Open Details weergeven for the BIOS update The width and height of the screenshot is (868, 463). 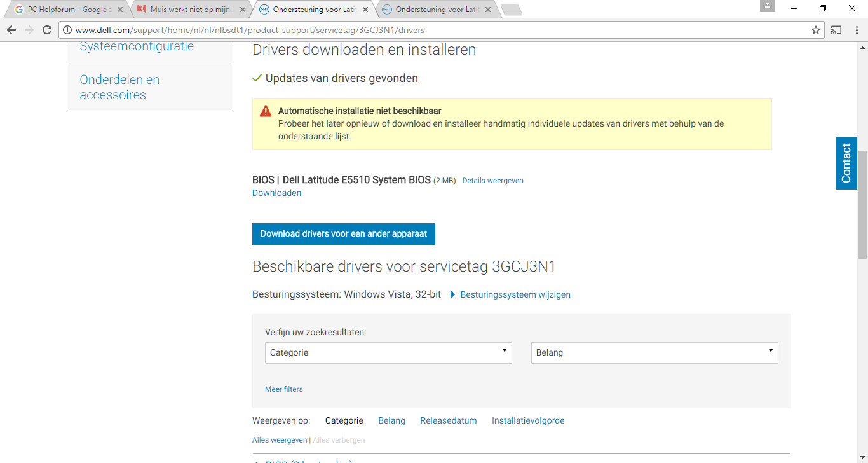tap(493, 181)
